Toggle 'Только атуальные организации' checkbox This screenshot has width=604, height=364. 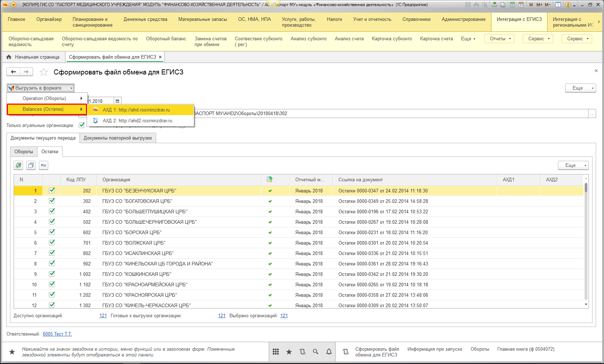(x=82, y=125)
